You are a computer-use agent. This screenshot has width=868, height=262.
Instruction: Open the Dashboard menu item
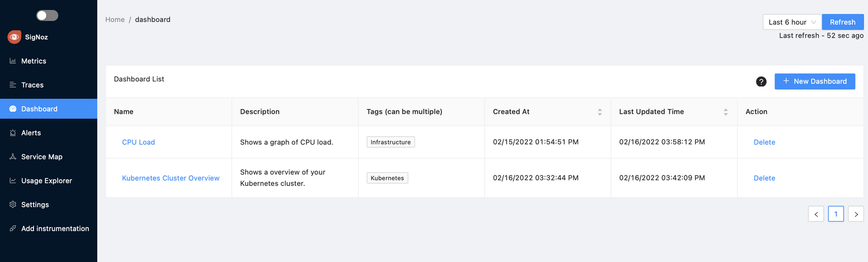(x=39, y=109)
